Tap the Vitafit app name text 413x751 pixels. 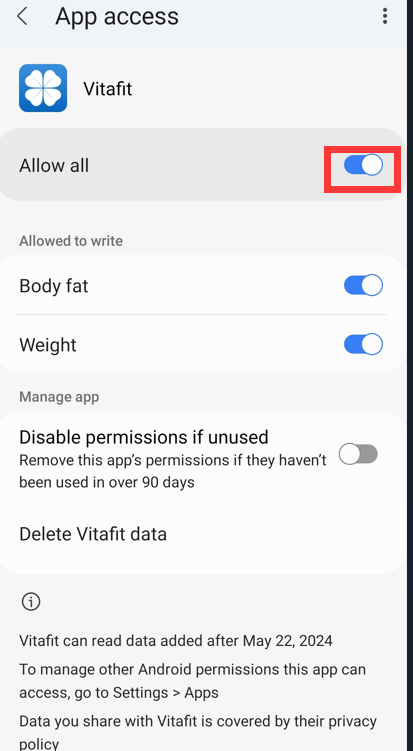(108, 89)
